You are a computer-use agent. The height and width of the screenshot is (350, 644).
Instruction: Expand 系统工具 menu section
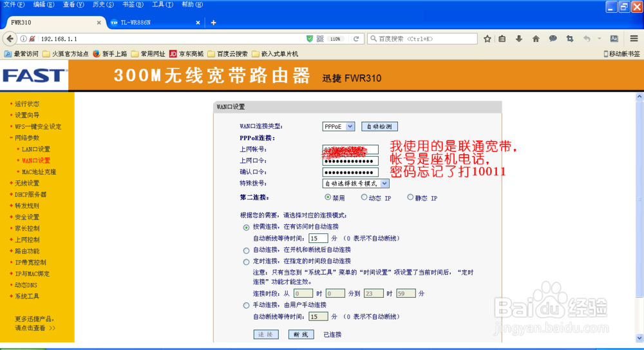coord(27,296)
